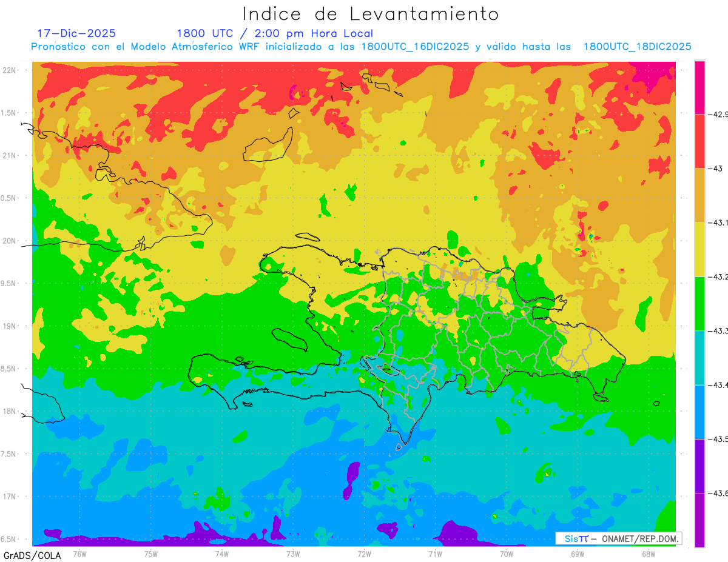
Task: Click the colorbar value "-43.2"
Action: coord(718,276)
